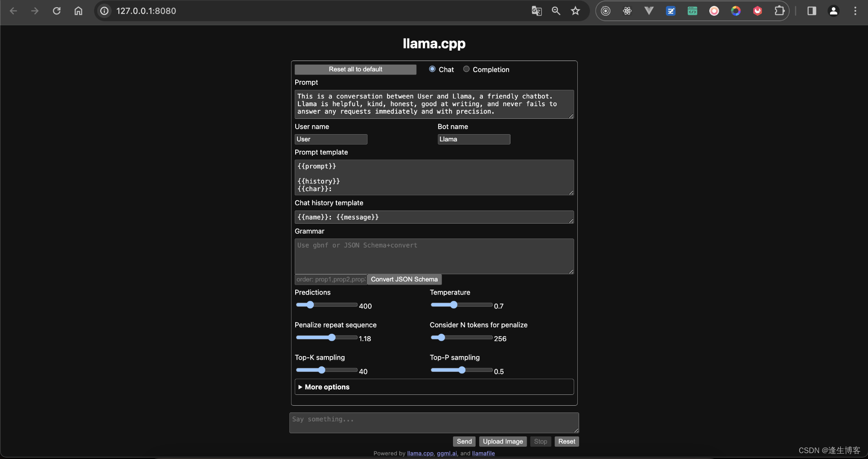This screenshot has height=459, width=868.
Task: Adjust the Predictions slider
Action: (x=326, y=305)
